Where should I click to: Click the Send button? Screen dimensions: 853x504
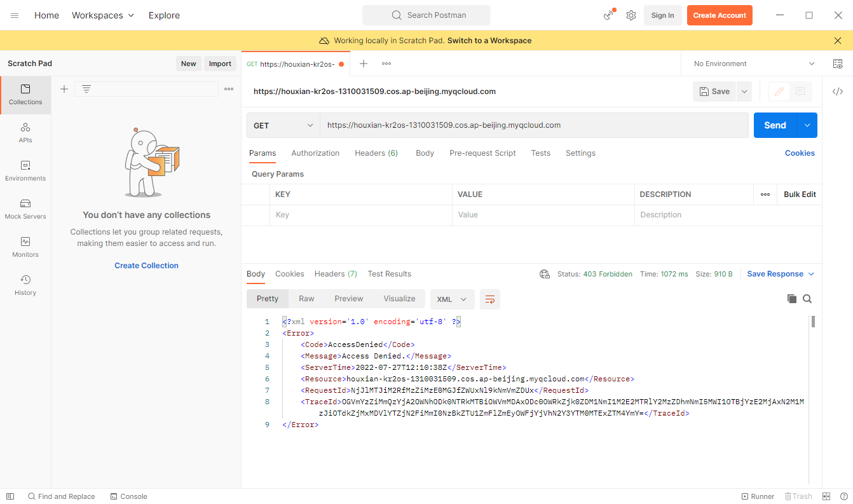pos(775,125)
